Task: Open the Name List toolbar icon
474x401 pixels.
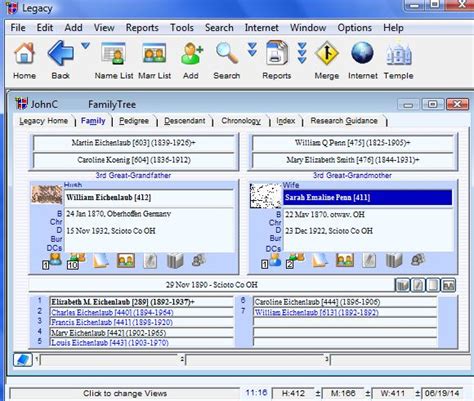Action: 114,53
